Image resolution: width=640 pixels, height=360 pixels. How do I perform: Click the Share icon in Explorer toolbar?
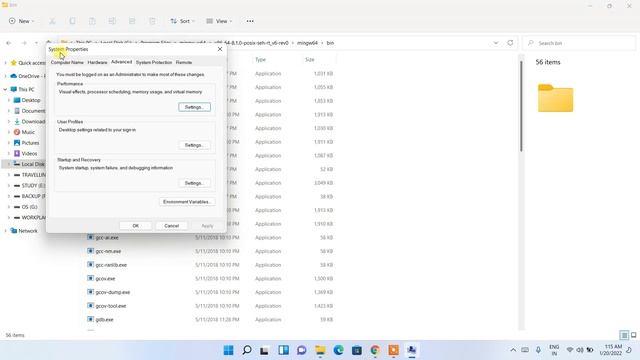tap(132, 21)
